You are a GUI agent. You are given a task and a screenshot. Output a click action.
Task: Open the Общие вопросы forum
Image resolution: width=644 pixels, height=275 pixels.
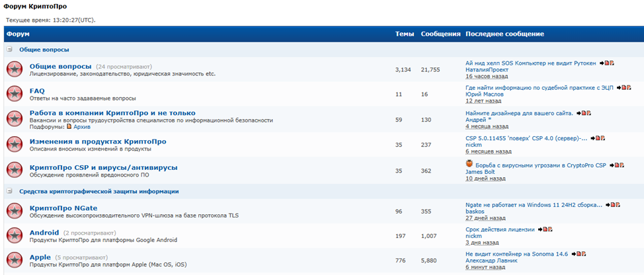coord(60,66)
